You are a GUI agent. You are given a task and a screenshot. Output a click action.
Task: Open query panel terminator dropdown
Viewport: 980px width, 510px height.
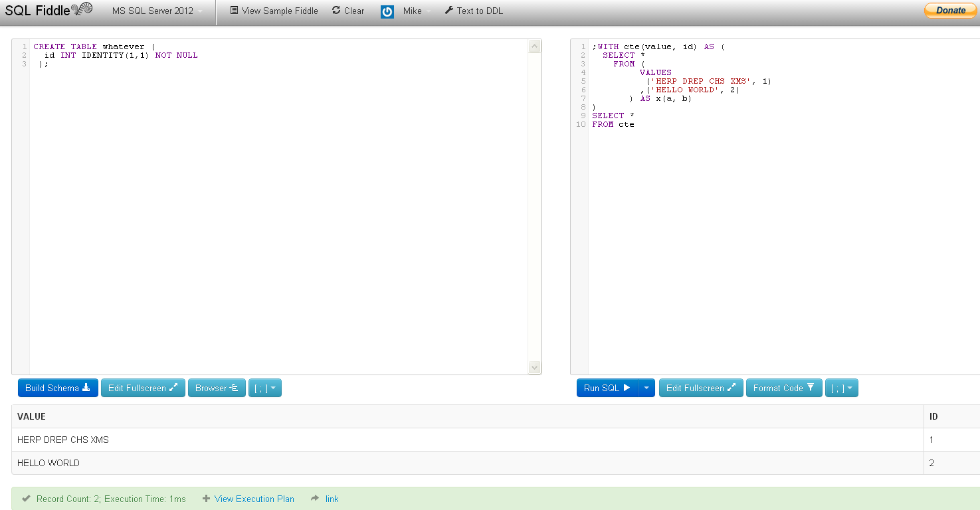click(x=842, y=388)
